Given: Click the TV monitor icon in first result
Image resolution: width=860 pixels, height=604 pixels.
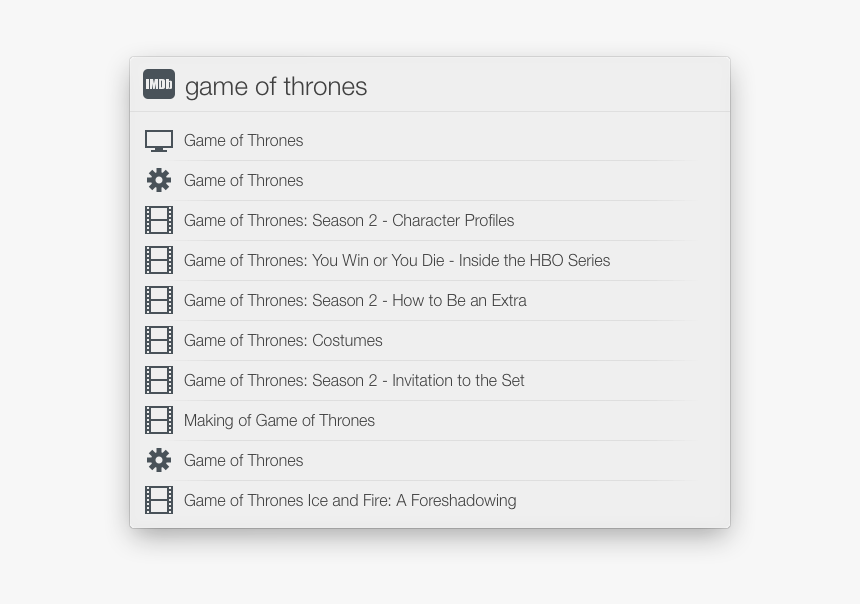Looking at the screenshot, I should click(x=159, y=141).
